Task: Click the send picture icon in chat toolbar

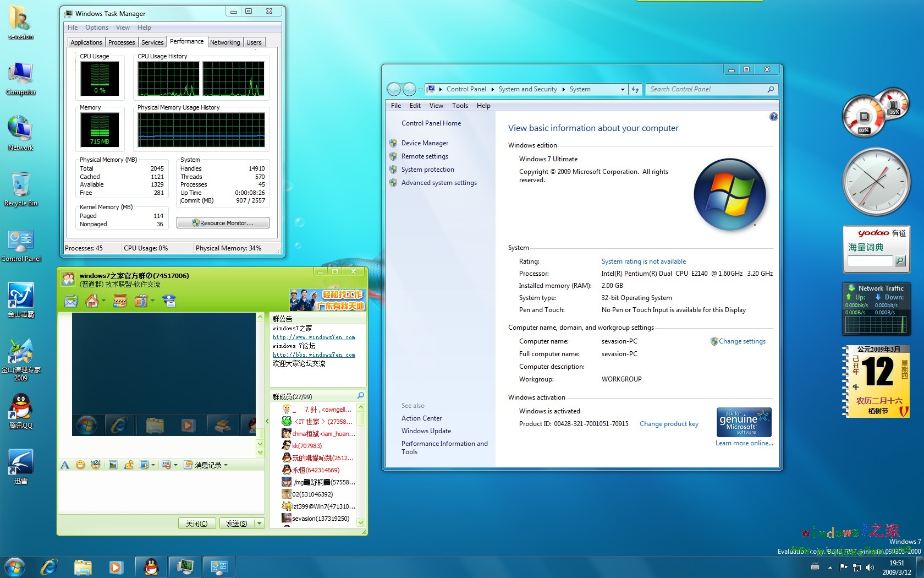Action: tap(113, 465)
